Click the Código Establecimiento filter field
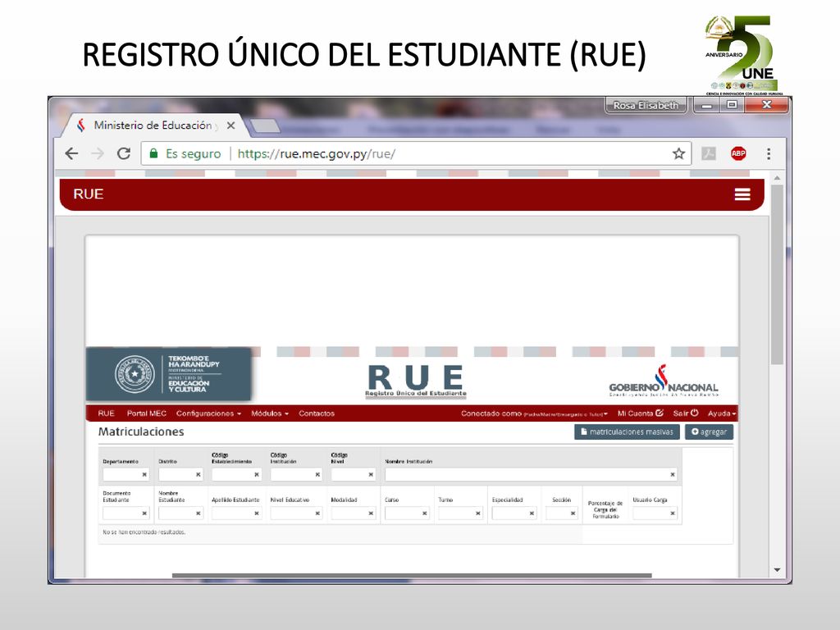Screen dimensions: 840x630 pyautogui.click(x=235, y=475)
